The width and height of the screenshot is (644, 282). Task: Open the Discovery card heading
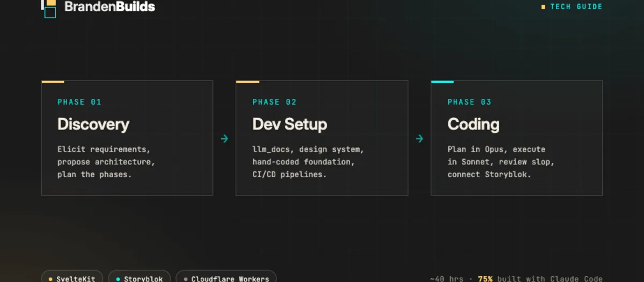coord(93,124)
